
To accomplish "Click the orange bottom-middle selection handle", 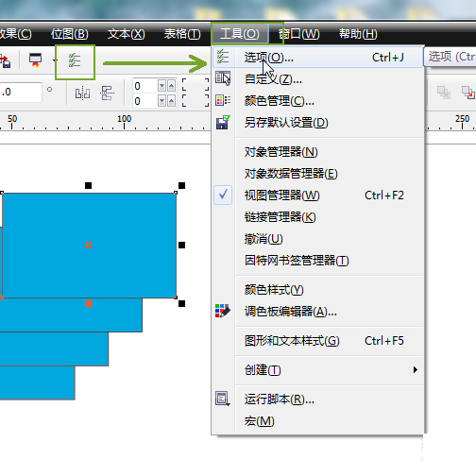I will pyautogui.click(x=88, y=303).
